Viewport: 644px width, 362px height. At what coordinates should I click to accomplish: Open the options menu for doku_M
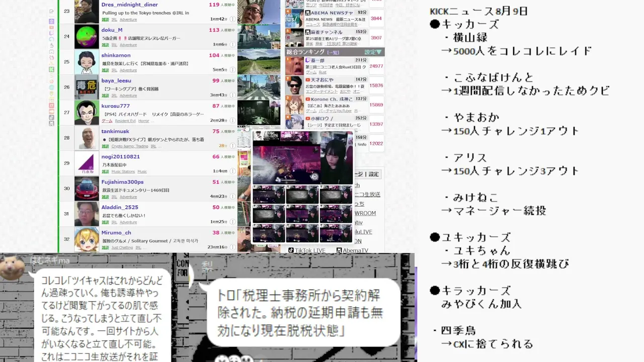pyautogui.click(x=232, y=45)
